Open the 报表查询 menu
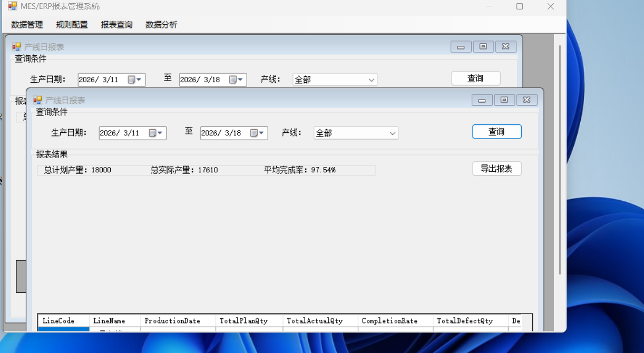This screenshot has height=353, width=644. tap(116, 25)
